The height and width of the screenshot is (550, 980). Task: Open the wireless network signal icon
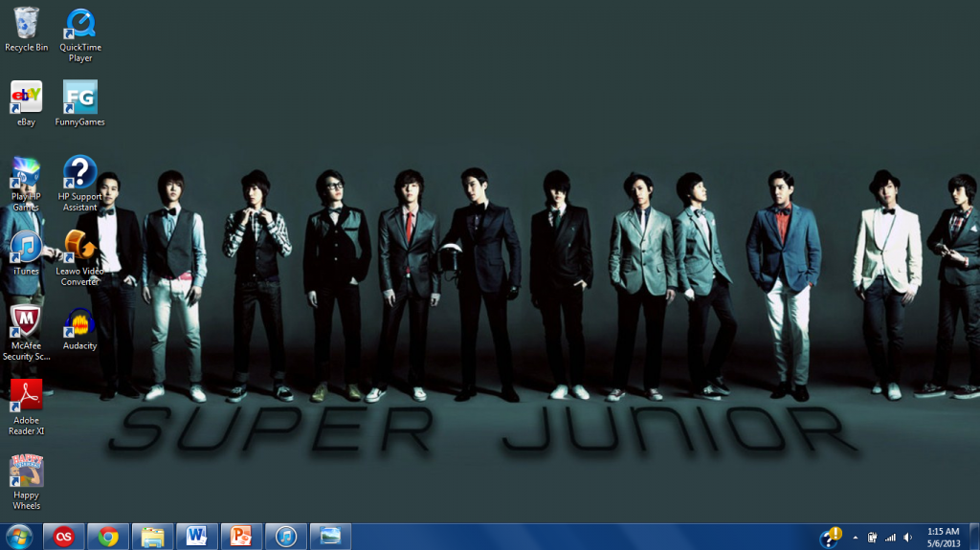point(890,538)
